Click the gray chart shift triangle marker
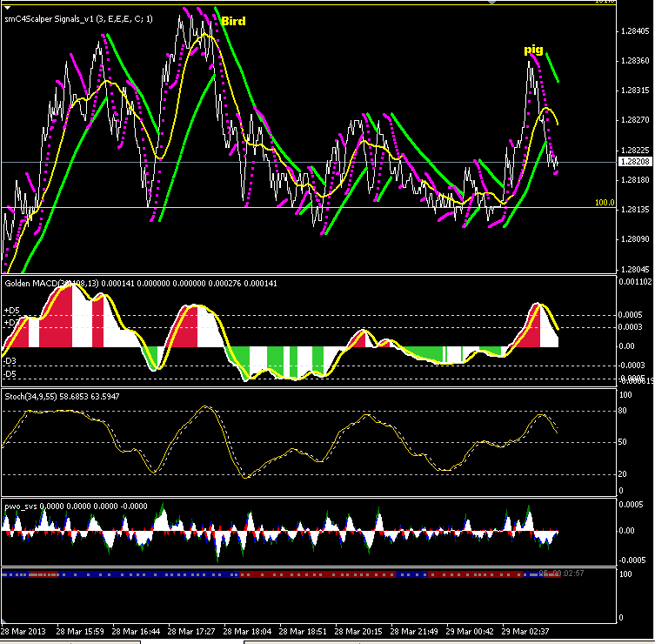655x644 pixels. [x=492, y=3]
